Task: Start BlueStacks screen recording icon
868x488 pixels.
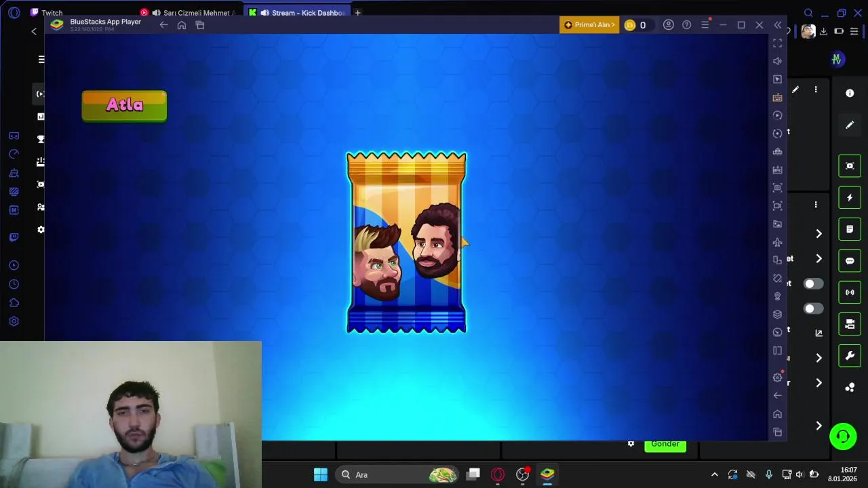Action: tap(778, 206)
